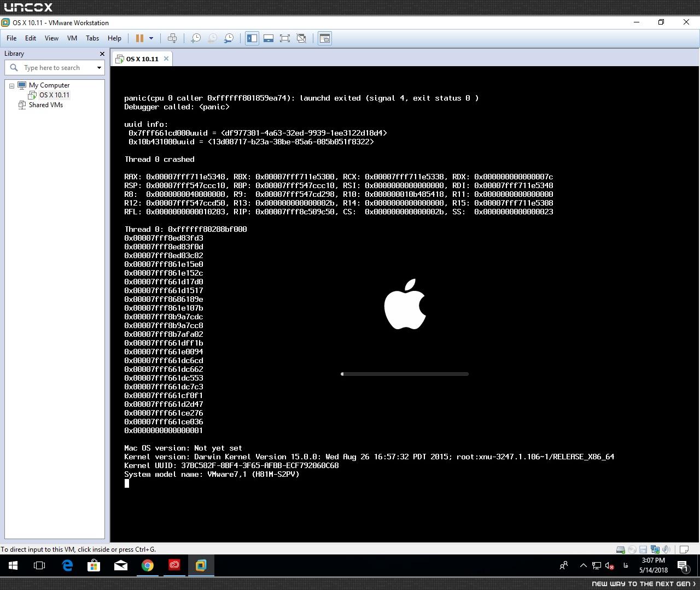The image size is (700, 590).
Task: Revert the VM to its previous snapshot
Action: 212,38
